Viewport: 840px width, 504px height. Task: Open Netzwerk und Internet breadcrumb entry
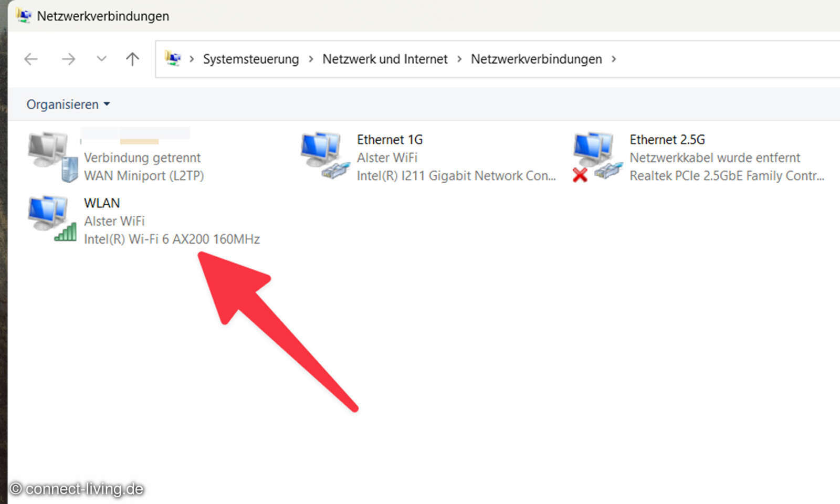(x=385, y=59)
